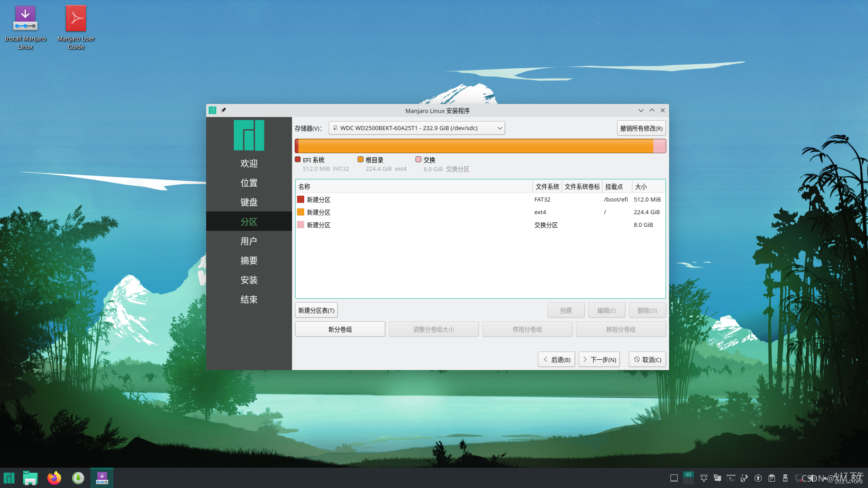Click the red EFI segment in partition bar

[297, 146]
